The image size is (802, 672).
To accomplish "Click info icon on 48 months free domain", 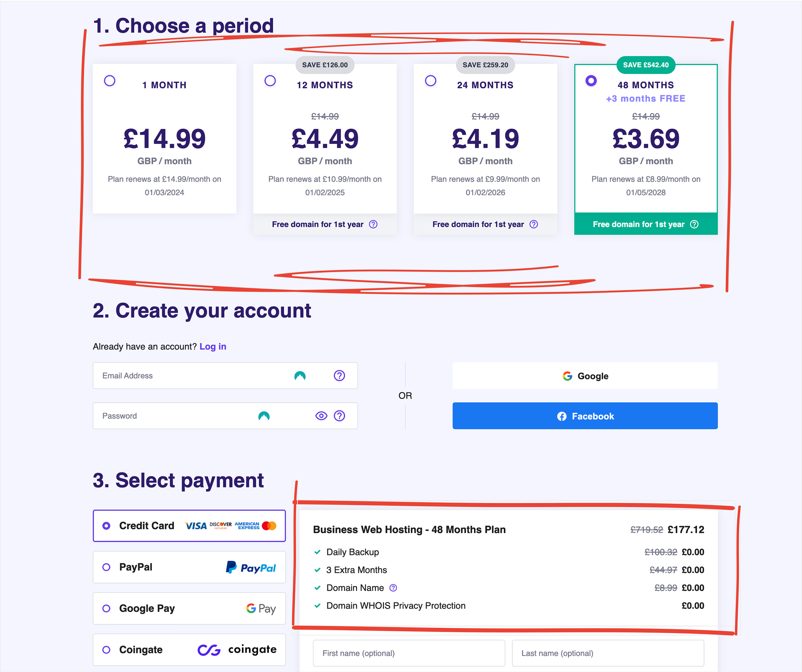I will coord(694,224).
